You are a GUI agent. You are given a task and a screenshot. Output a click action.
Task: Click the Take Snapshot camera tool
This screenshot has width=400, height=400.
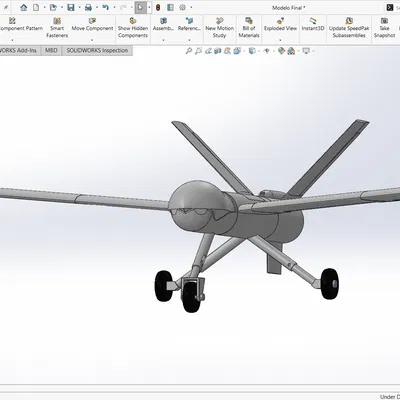384,28
